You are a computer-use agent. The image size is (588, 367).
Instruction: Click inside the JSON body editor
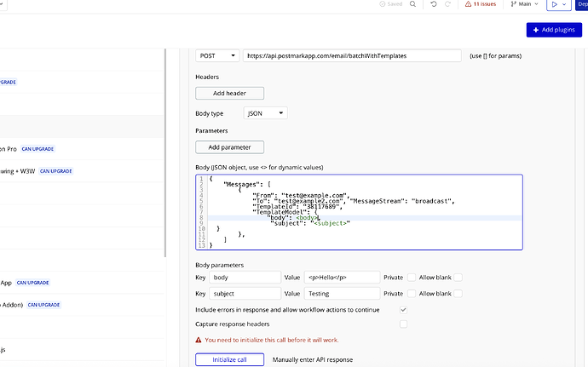pyautogui.click(x=359, y=212)
